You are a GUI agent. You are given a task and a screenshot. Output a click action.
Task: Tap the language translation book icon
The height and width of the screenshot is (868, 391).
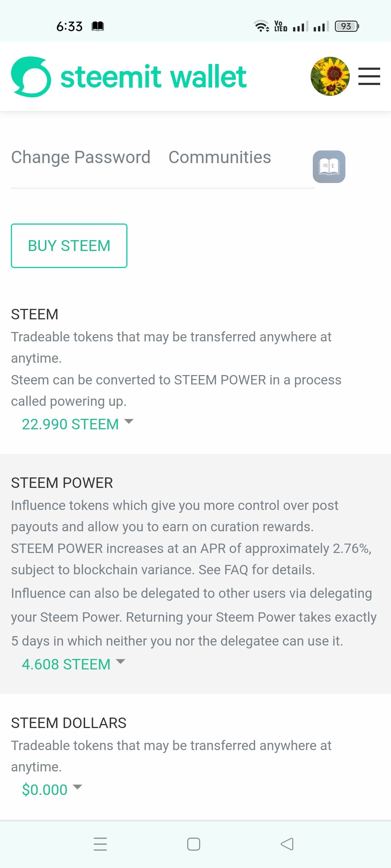tap(329, 167)
